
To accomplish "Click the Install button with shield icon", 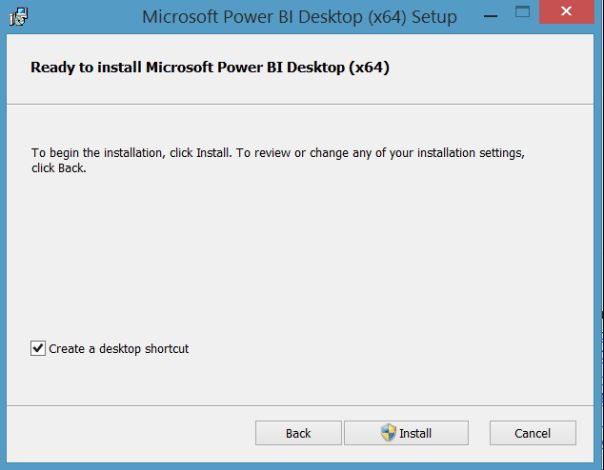I will click(406, 433).
